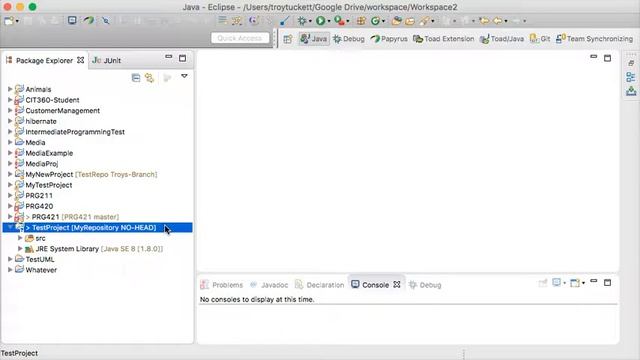Viewport: 640px width, 360px height.
Task: Click the Debug bug toolbar icon
Action: (x=302, y=20)
